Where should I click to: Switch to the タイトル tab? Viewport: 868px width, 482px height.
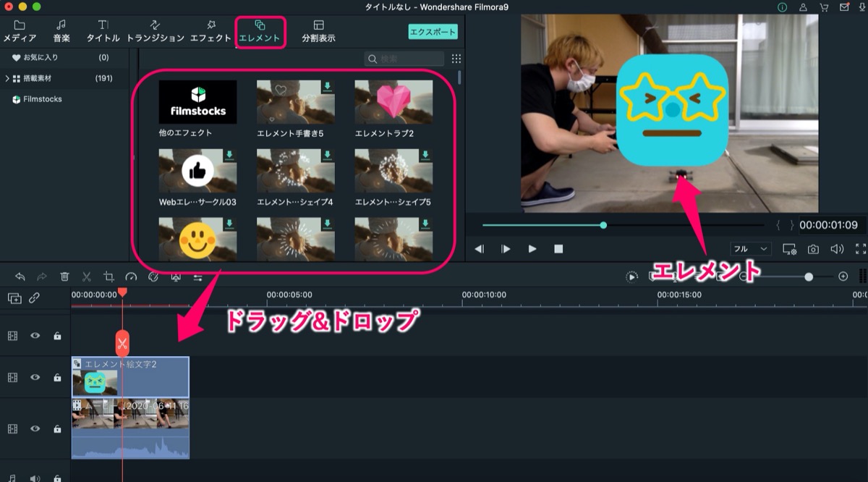pos(103,32)
